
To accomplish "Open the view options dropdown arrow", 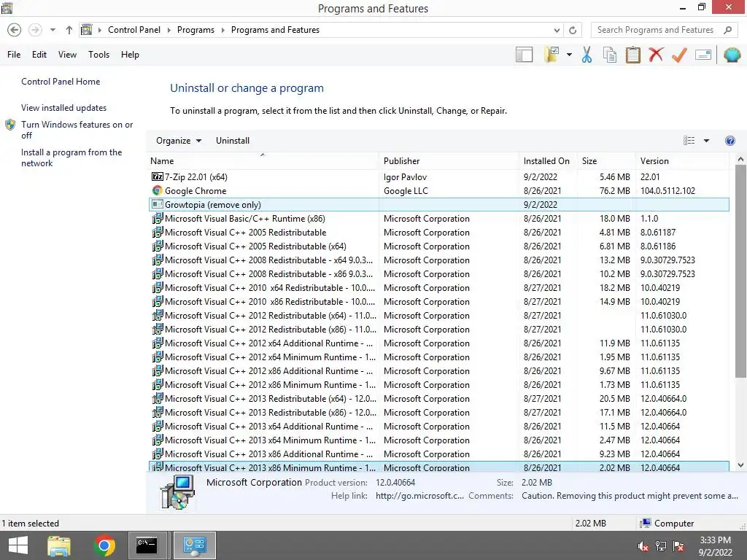I will pyautogui.click(x=706, y=141).
